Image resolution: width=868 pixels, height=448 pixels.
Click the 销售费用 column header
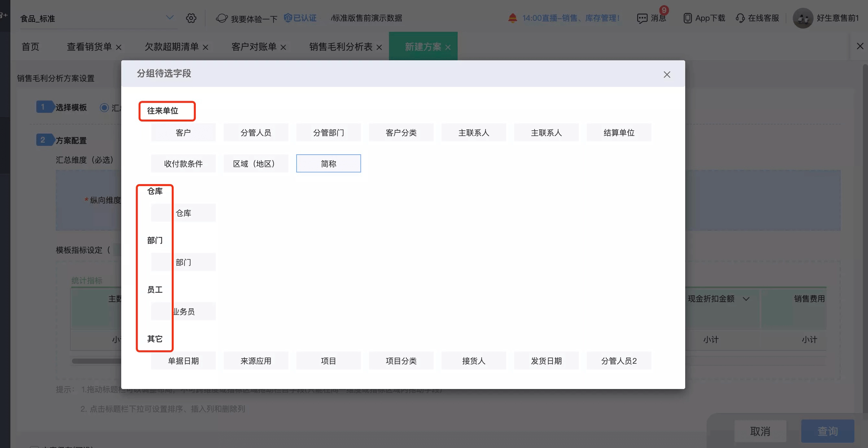click(x=809, y=299)
